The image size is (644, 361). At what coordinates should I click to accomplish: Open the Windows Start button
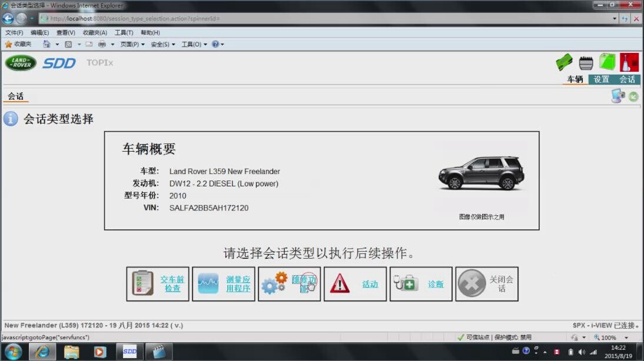pos(13,352)
